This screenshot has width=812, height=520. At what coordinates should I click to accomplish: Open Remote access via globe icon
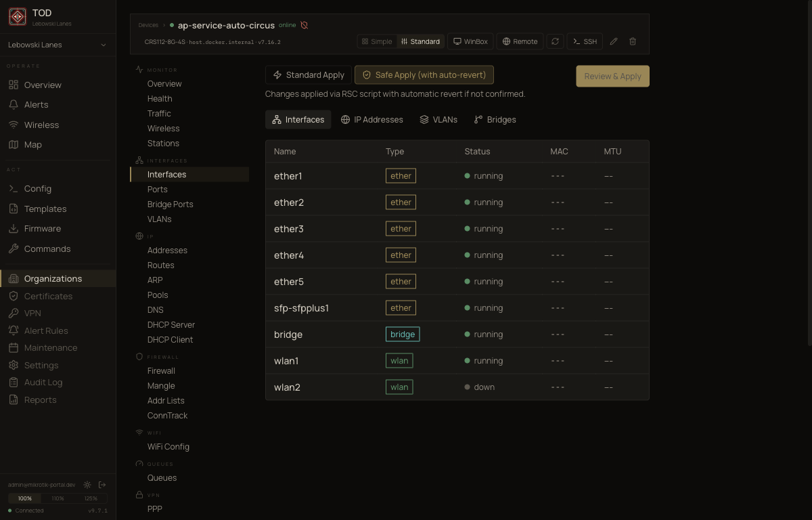[520, 41]
